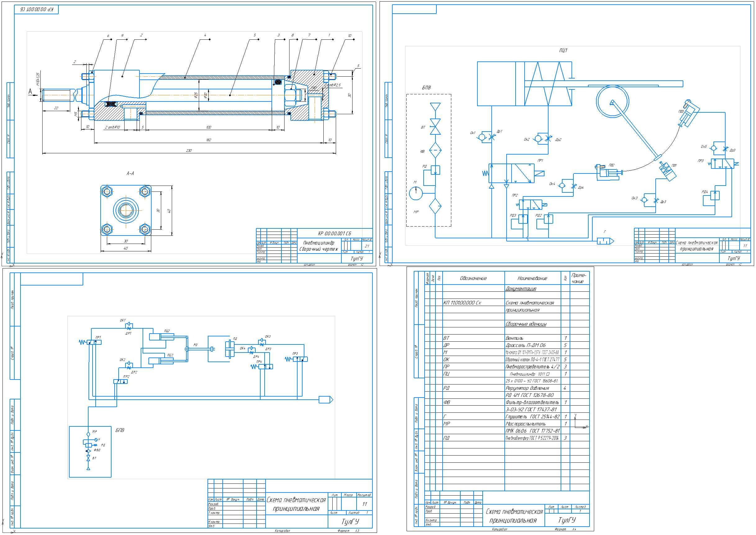756x535 pixels.
Task: Click position callout number 7 on assembly
Action: [x=309, y=35]
